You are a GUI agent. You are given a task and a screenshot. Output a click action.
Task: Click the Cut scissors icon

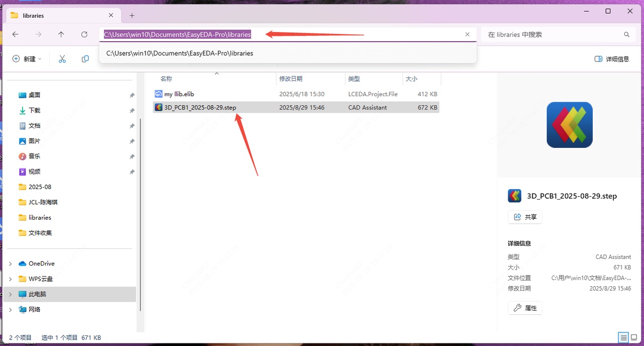click(62, 59)
